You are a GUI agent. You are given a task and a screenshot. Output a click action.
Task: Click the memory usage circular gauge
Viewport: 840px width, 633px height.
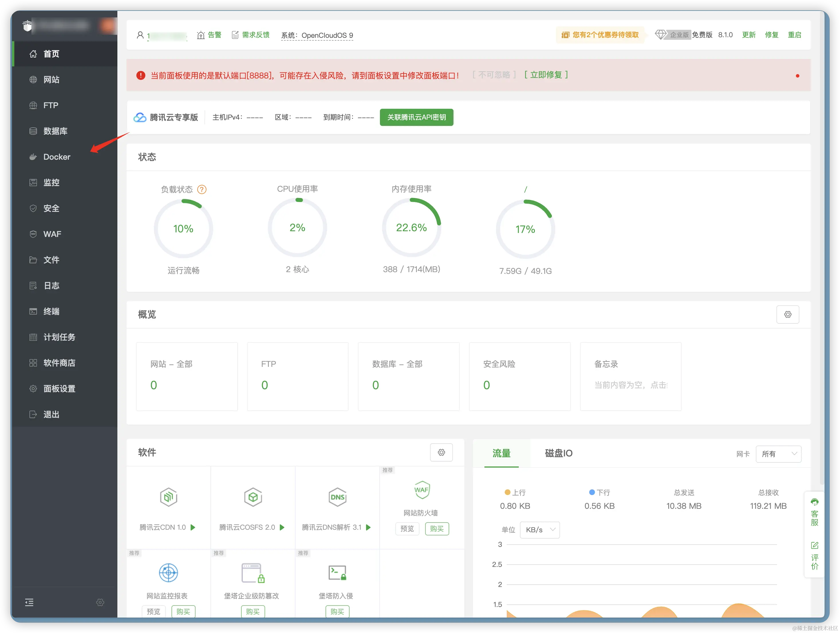411,228
